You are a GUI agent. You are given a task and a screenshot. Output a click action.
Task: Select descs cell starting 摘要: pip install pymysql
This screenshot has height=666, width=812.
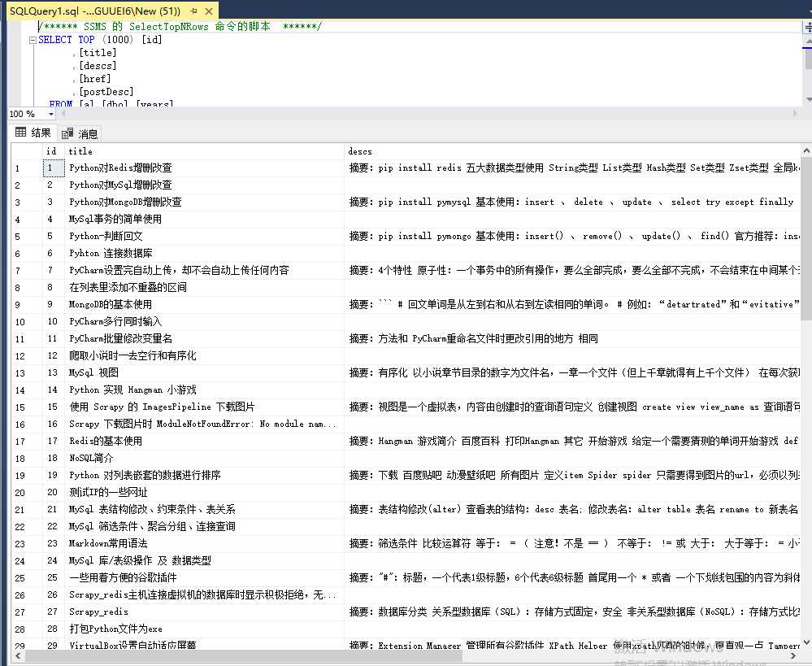(x=572, y=202)
